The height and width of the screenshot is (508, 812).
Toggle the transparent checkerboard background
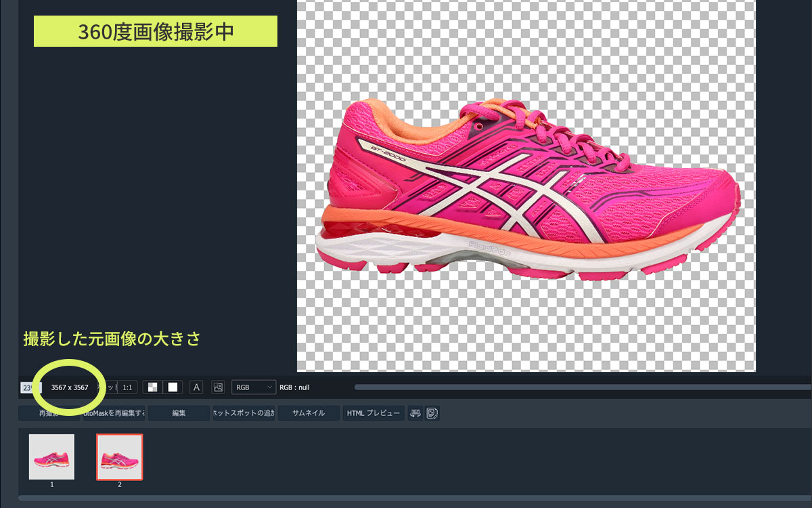point(153,387)
